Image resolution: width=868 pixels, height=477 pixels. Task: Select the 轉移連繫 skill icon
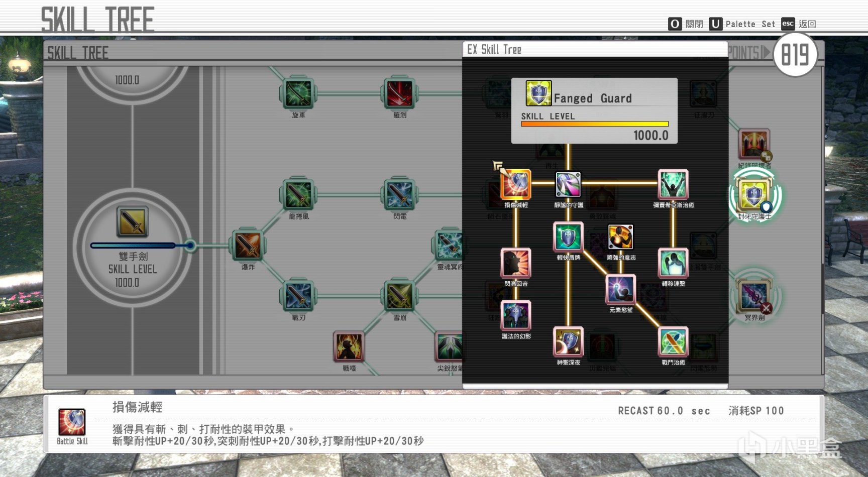(x=673, y=263)
